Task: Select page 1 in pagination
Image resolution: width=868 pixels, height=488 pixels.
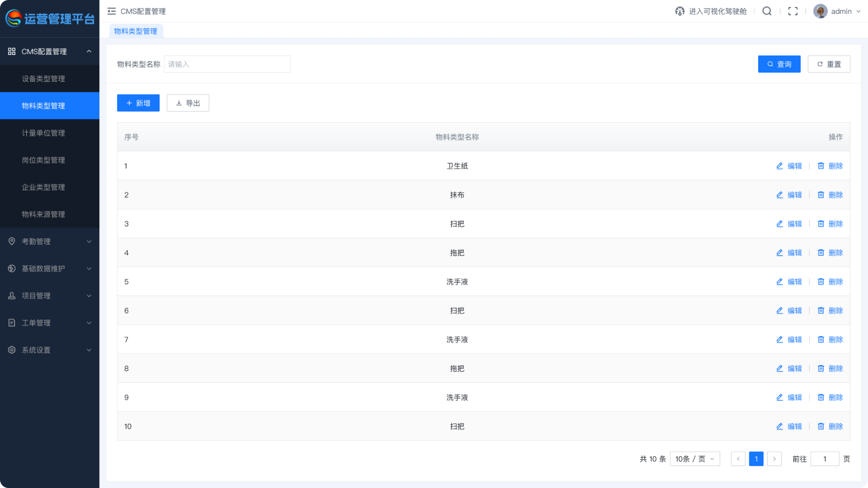Action: click(756, 459)
